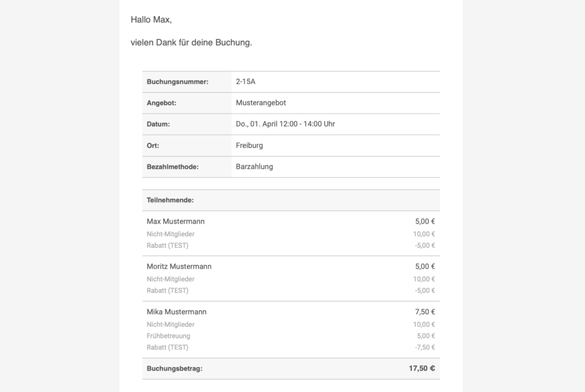Viewport: 585px width, 392px height.
Task: Click the Ort label
Action: [x=153, y=146]
